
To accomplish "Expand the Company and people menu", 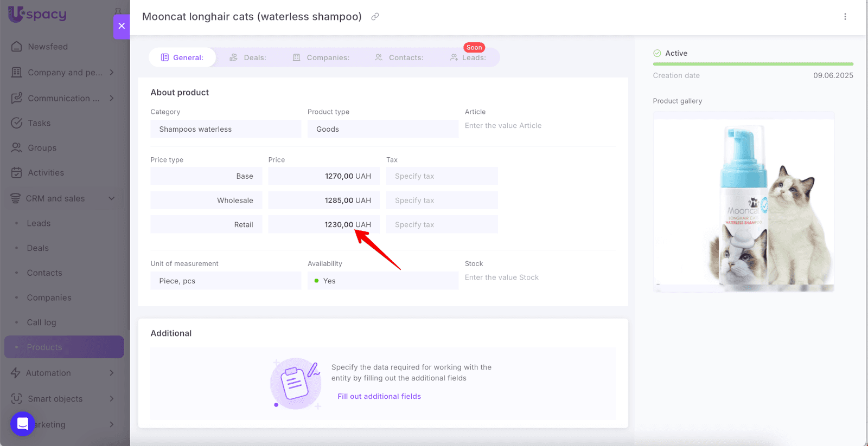I will point(111,73).
